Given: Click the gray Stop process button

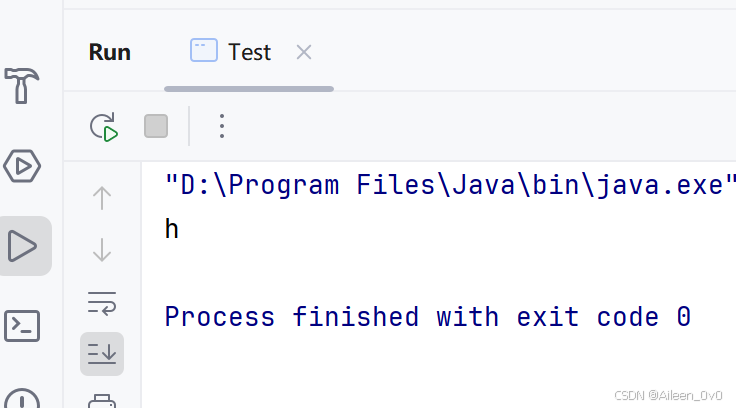Looking at the screenshot, I should 156,126.
